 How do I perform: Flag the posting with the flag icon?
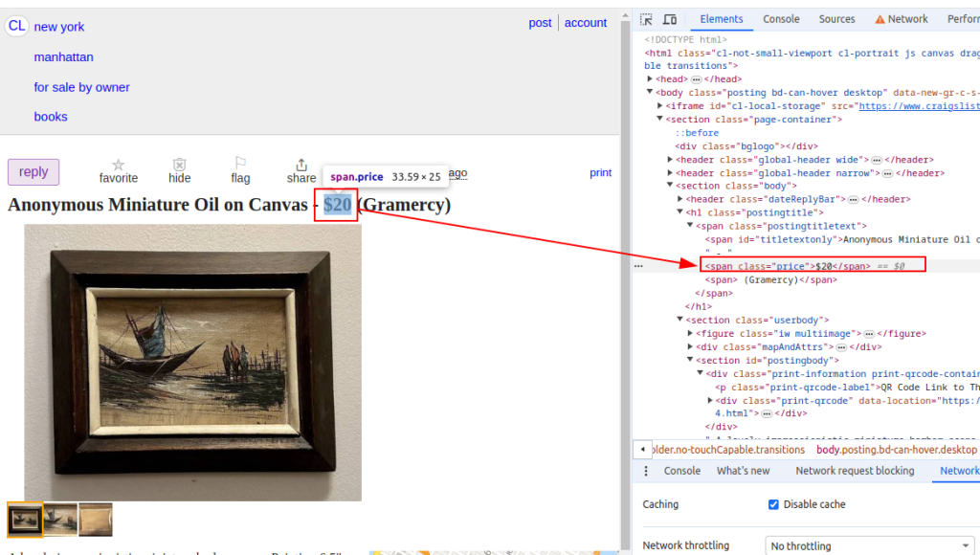[240, 164]
